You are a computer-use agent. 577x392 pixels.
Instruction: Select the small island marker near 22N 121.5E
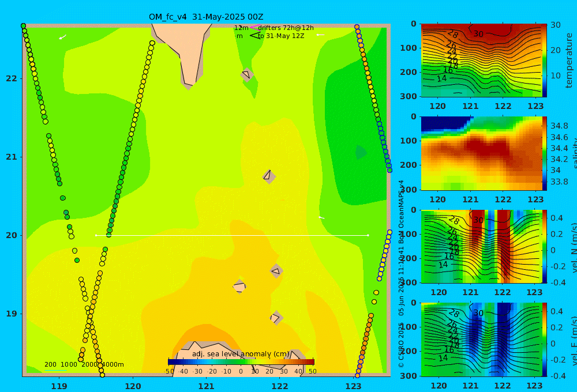point(246,74)
